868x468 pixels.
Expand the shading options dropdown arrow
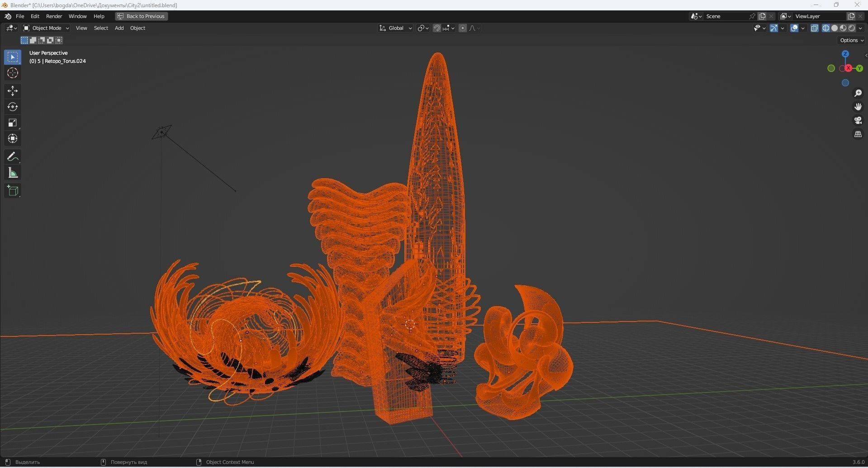(x=860, y=28)
